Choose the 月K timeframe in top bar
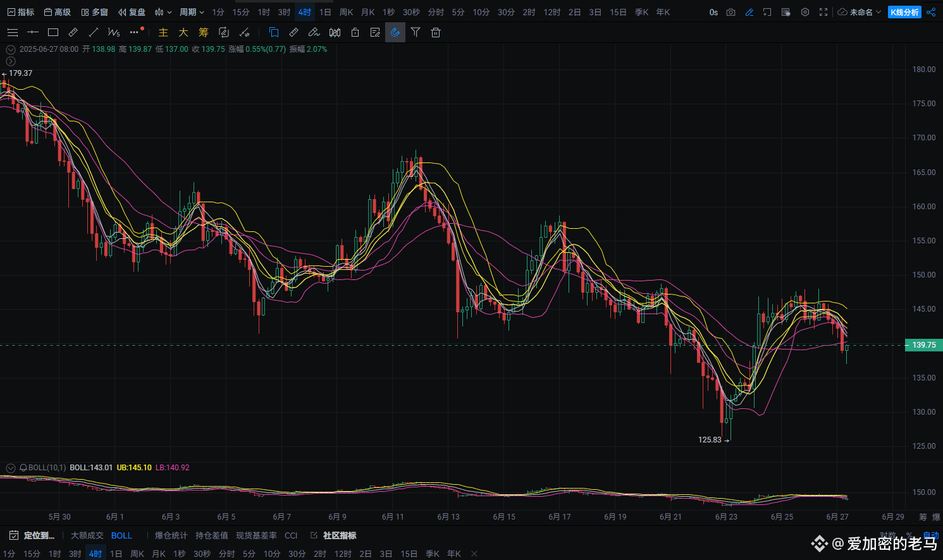The width and height of the screenshot is (943, 560). (x=367, y=12)
